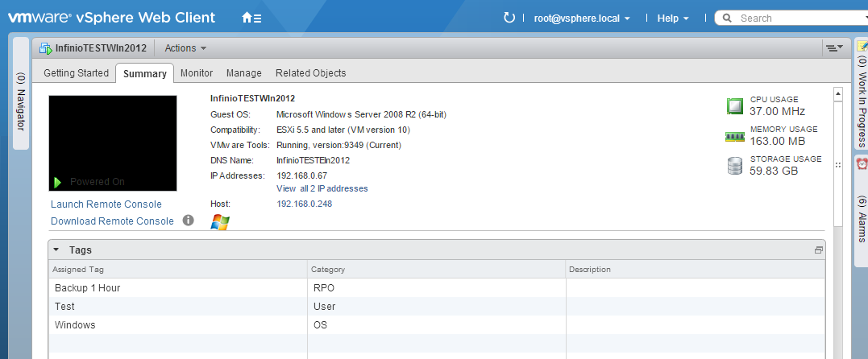Image resolution: width=868 pixels, height=359 pixels.
Task: Open the Manage tab
Action: (244, 73)
